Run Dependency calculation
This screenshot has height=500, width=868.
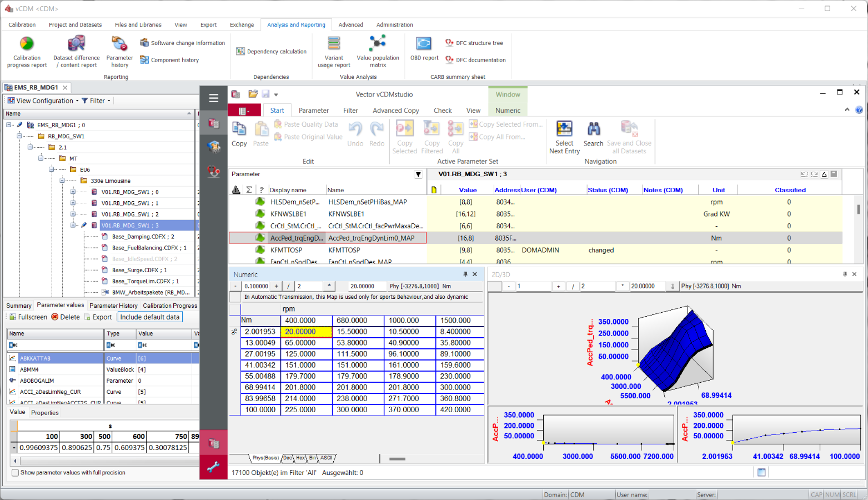click(271, 51)
